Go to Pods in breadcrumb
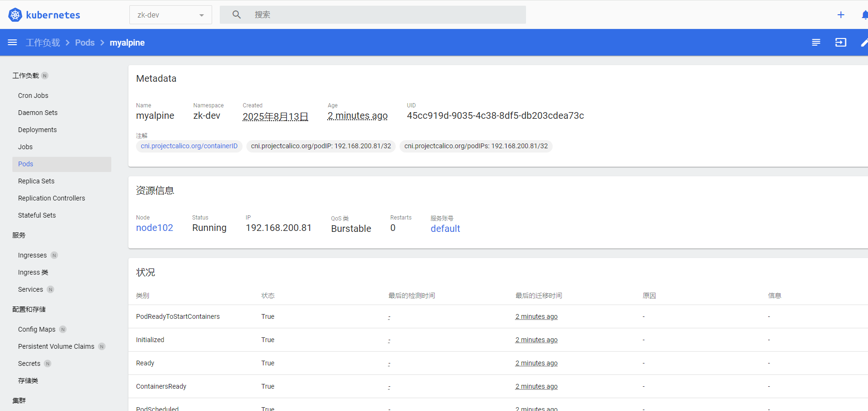This screenshot has height=411, width=868. tap(85, 43)
